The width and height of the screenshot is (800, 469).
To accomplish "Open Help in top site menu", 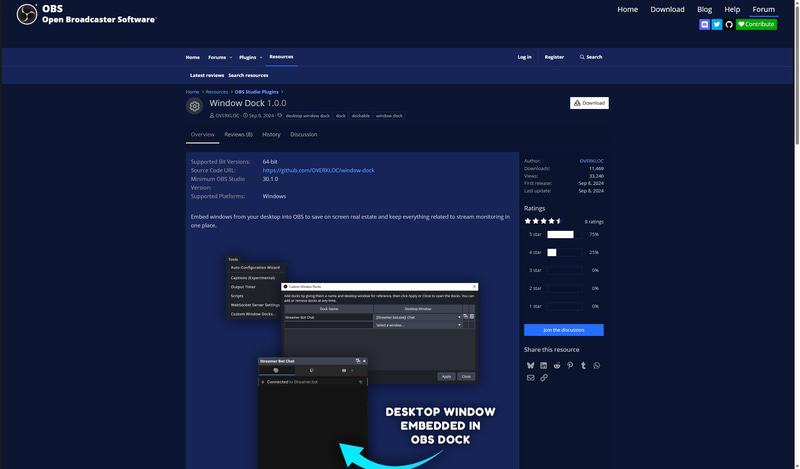I will 732,9.
